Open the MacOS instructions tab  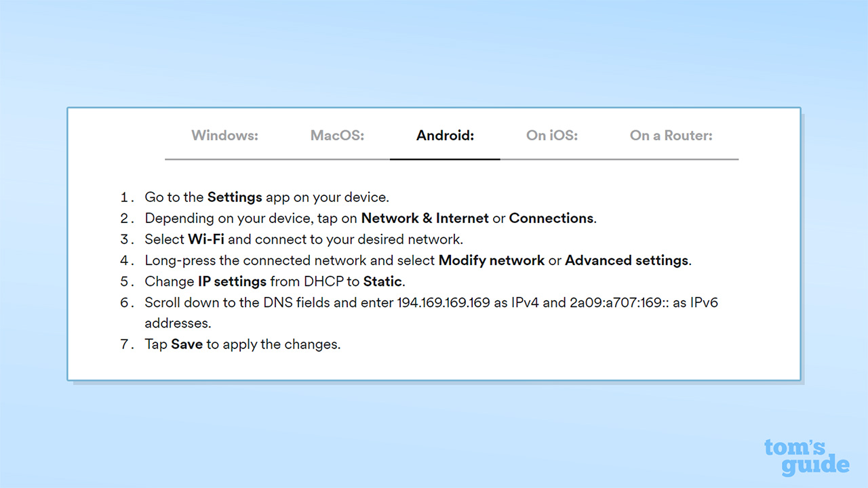pos(337,136)
